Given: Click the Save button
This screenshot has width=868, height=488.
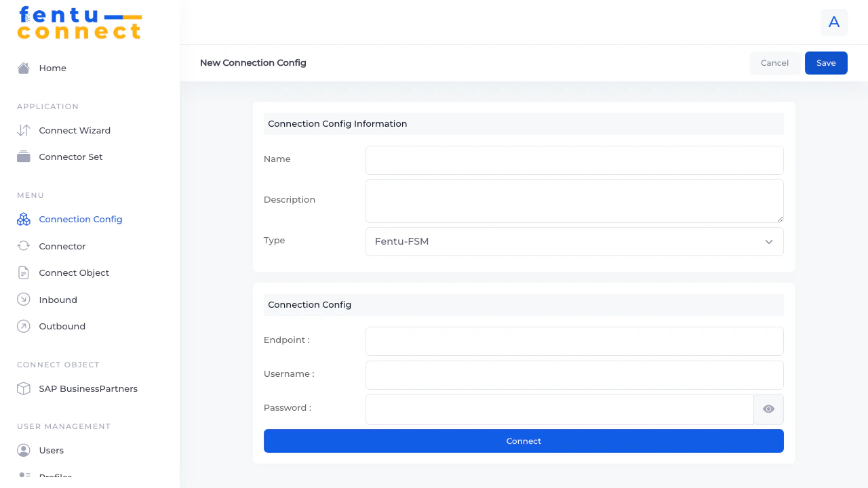Looking at the screenshot, I should pyautogui.click(x=826, y=62).
